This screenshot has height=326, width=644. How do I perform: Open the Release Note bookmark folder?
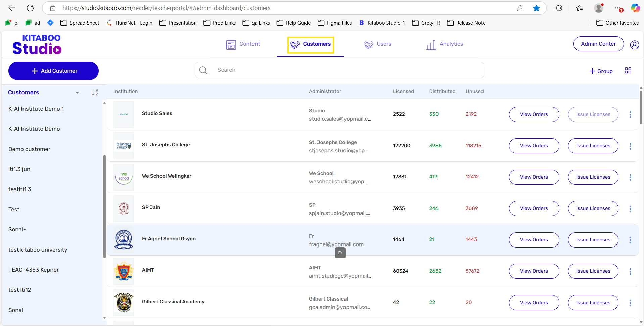pos(466,23)
